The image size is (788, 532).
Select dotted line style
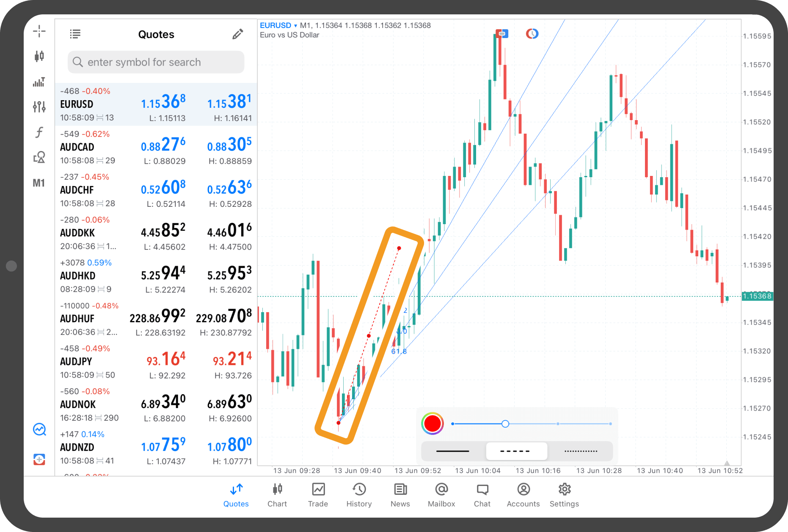point(581,451)
